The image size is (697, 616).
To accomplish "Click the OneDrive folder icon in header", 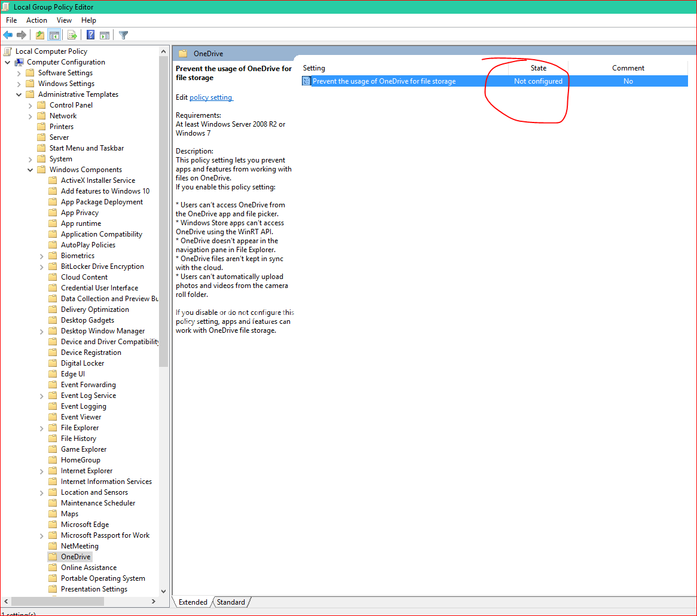I will pos(183,54).
